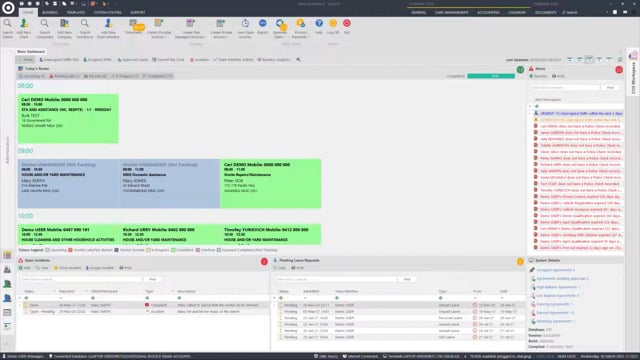Open the Status column filter in Open Incidents
This screenshot has height=360, width=640.
tap(26, 298)
